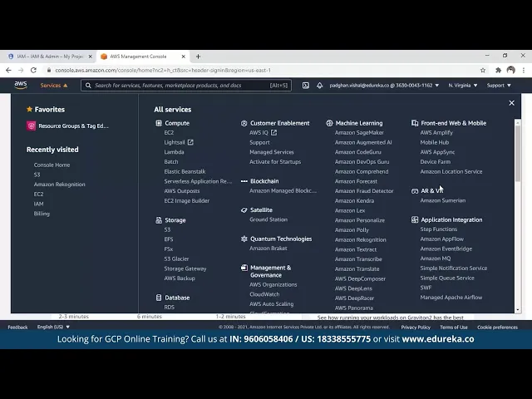Click the Resource Groups & Tag Editor icon
The width and height of the screenshot is (532, 399).
point(32,126)
